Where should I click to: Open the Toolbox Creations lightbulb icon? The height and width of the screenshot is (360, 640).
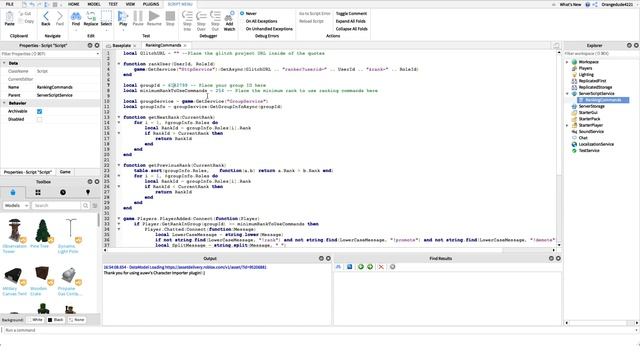point(88,192)
